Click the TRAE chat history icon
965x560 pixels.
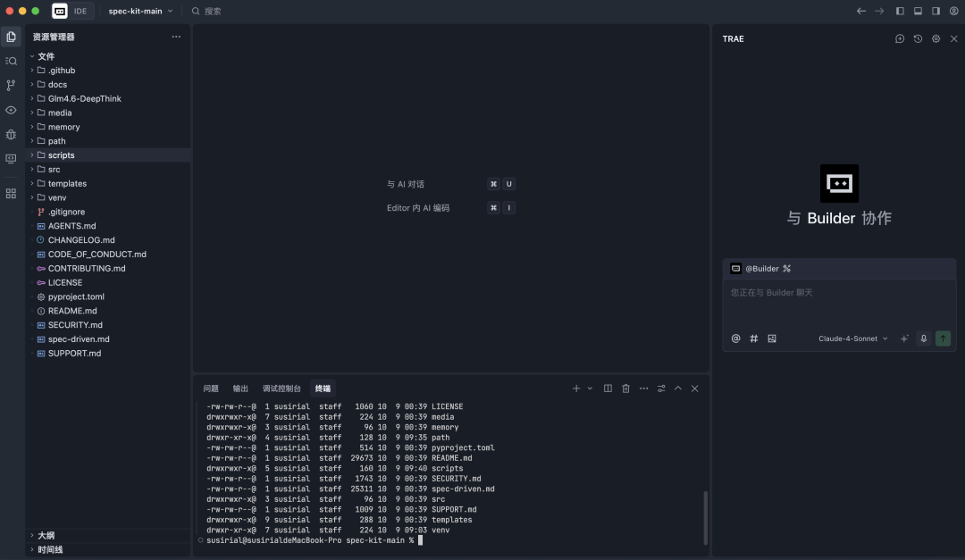point(918,38)
